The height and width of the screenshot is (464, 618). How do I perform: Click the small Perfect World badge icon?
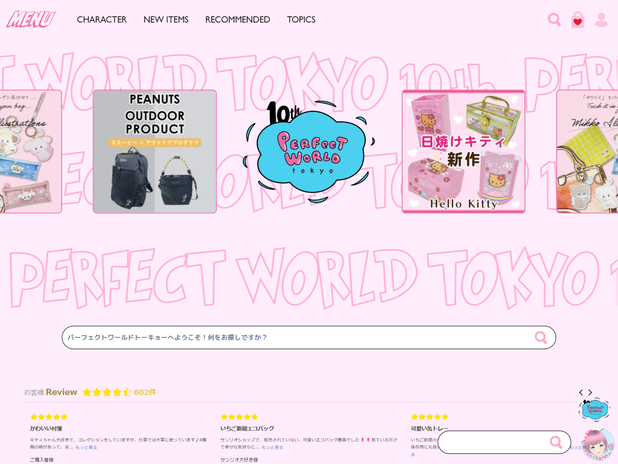595,410
